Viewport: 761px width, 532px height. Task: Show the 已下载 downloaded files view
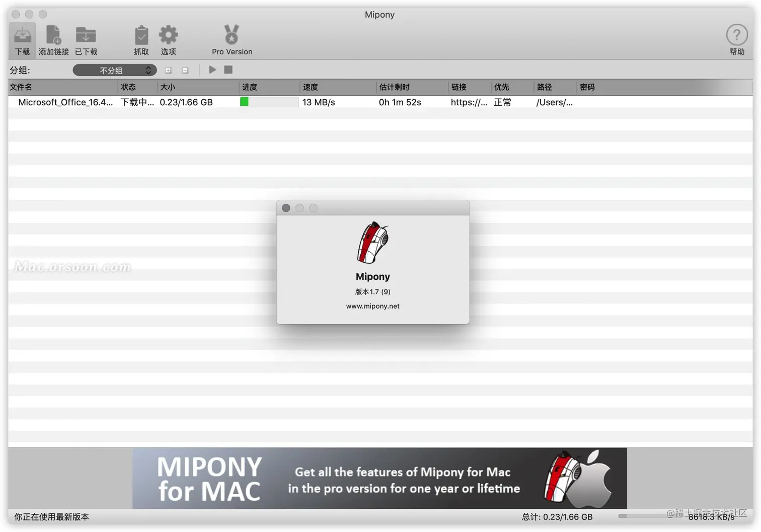[x=86, y=40]
